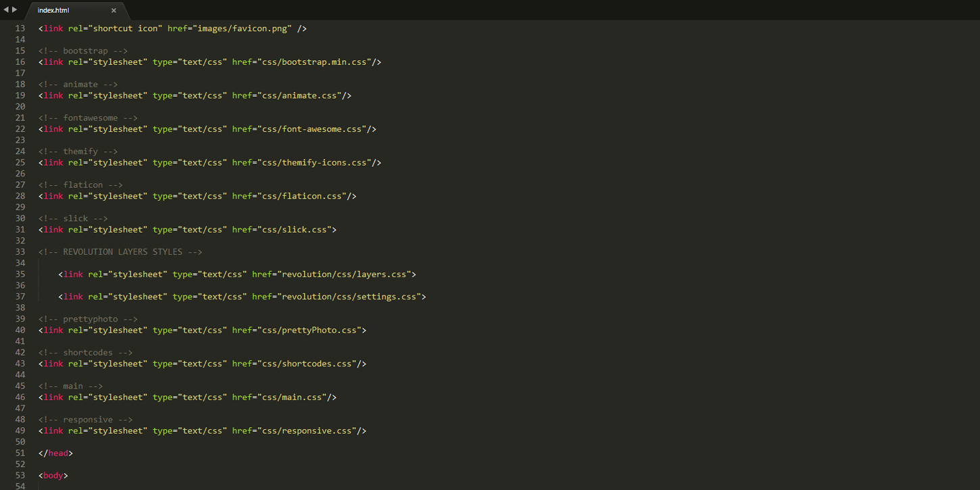Screen dimensions: 980x490
Task: Click the fontawesome comment line
Action: coord(88,118)
